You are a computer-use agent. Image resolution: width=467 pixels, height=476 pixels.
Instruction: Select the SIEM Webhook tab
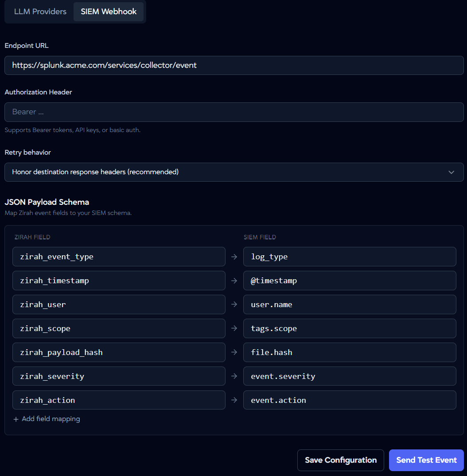[x=109, y=12]
